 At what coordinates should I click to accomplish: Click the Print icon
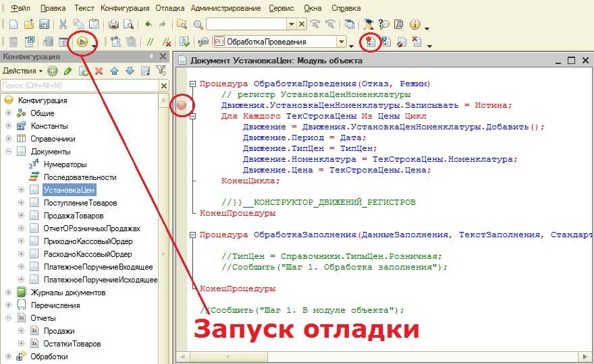tap(113, 24)
